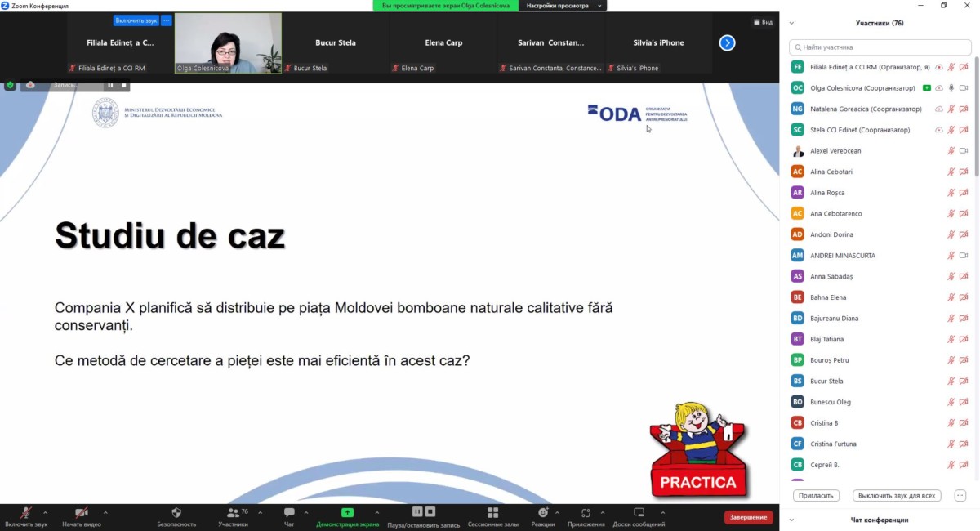
Task: Expand arrow next to Участники toolbar button
Action: tap(260, 513)
